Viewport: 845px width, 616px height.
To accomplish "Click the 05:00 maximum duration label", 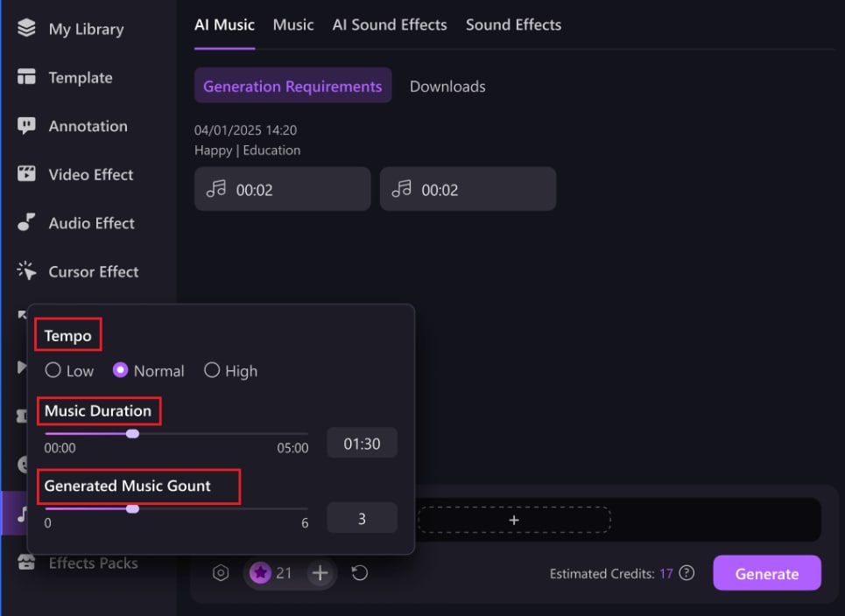I will click(x=292, y=448).
